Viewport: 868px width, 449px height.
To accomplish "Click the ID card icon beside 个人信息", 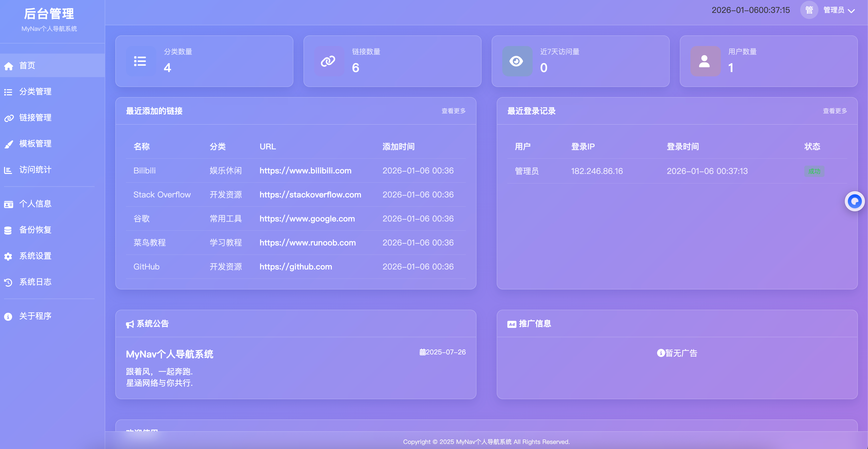I will [8, 204].
